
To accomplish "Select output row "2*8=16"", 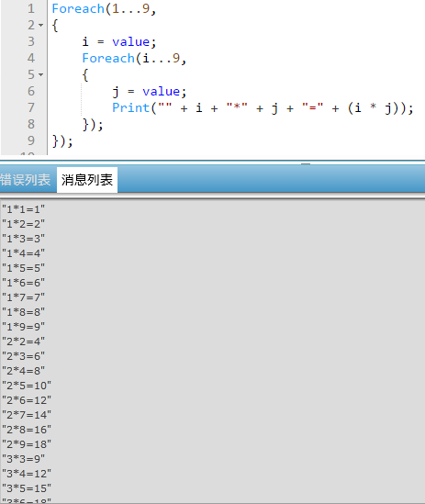I will pyautogui.click(x=27, y=430).
